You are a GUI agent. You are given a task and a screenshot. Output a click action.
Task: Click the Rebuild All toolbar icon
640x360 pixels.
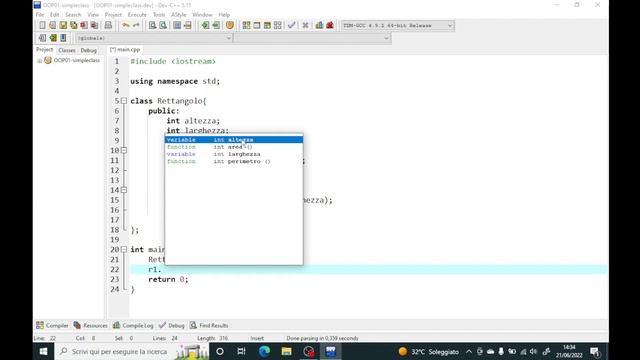278,25
